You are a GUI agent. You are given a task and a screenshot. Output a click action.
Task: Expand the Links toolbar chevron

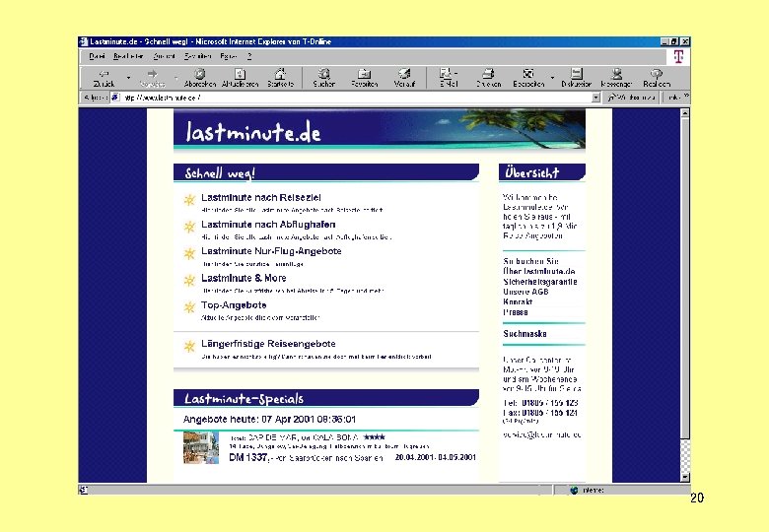(685, 97)
